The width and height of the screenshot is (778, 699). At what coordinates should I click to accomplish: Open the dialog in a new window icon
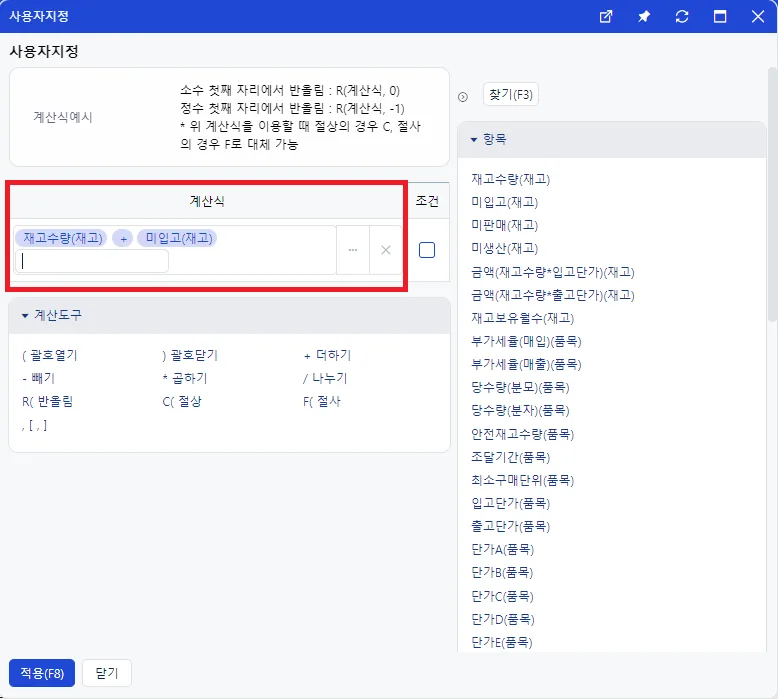(606, 16)
